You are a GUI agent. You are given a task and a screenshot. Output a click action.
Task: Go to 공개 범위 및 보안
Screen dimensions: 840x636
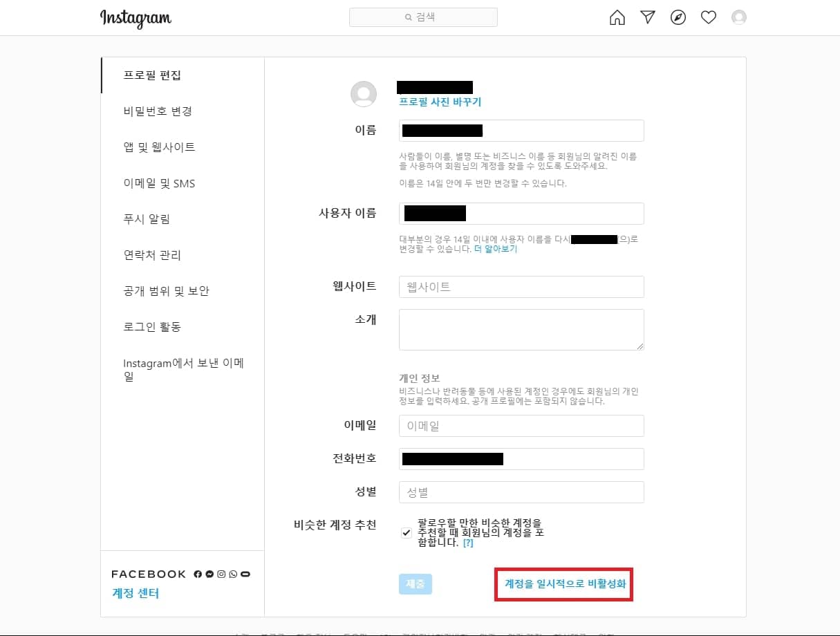[x=183, y=291]
